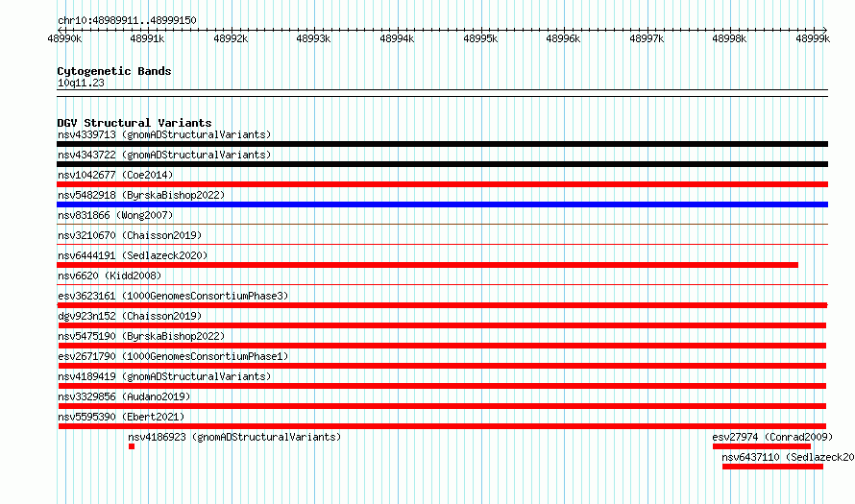Select the nsv5595390 (Ebert2021) label
855x504 pixels.
point(121,417)
